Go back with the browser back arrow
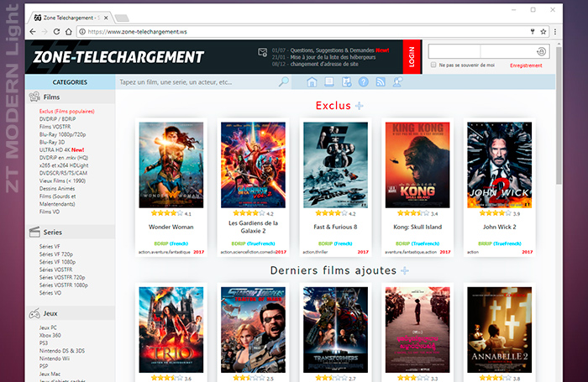This screenshot has height=382, width=588. (x=33, y=32)
